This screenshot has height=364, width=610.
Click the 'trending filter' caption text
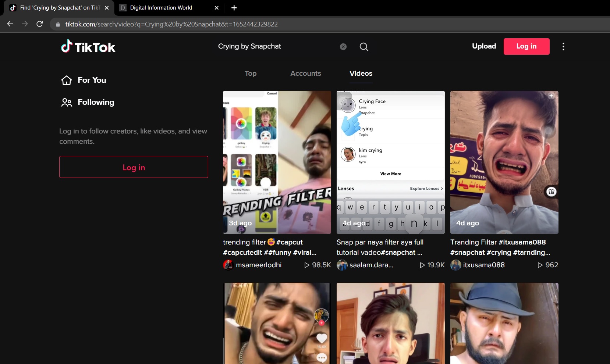[x=244, y=242]
